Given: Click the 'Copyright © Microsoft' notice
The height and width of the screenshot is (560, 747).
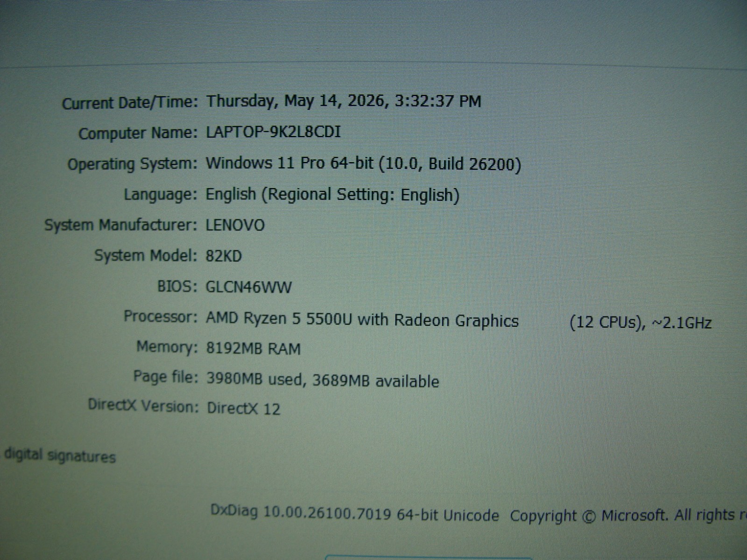Looking at the screenshot, I should 588,516.
